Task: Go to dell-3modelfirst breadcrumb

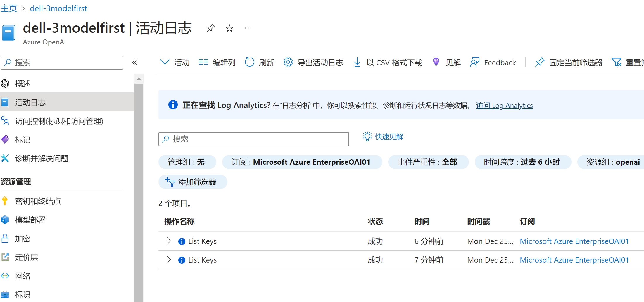Action: pyautogui.click(x=58, y=8)
